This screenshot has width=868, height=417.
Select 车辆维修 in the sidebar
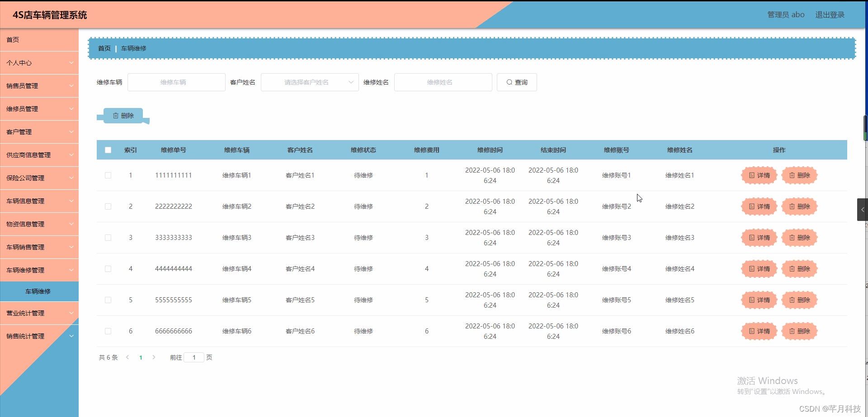click(x=39, y=291)
